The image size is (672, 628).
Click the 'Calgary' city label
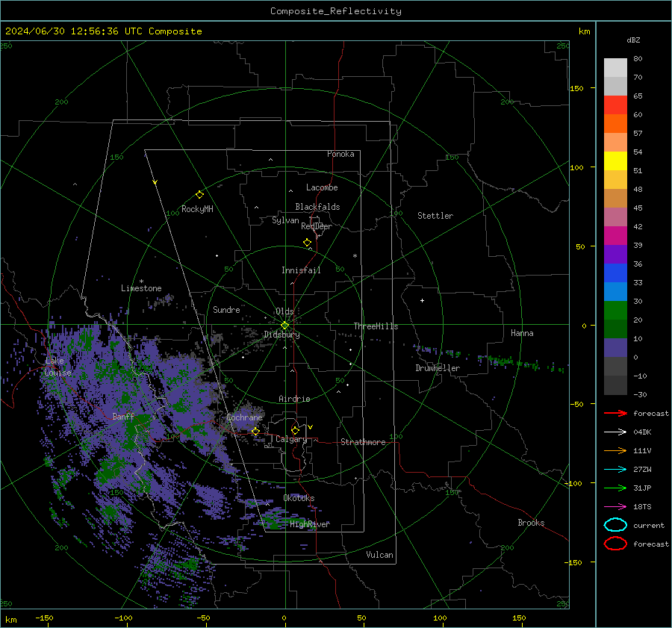click(x=291, y=439)
